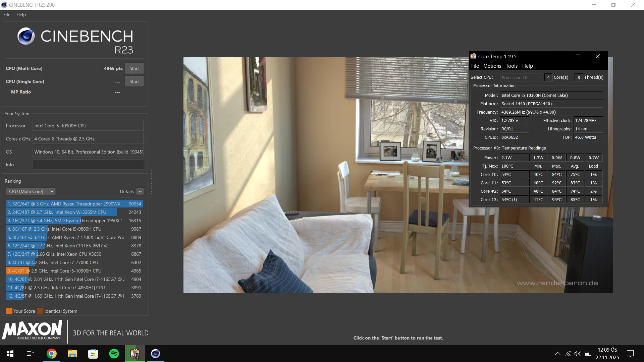The width and height of the screenshot is (644, 362).
Task: Open the Cinebench File menu
Action: pos(7,14)
